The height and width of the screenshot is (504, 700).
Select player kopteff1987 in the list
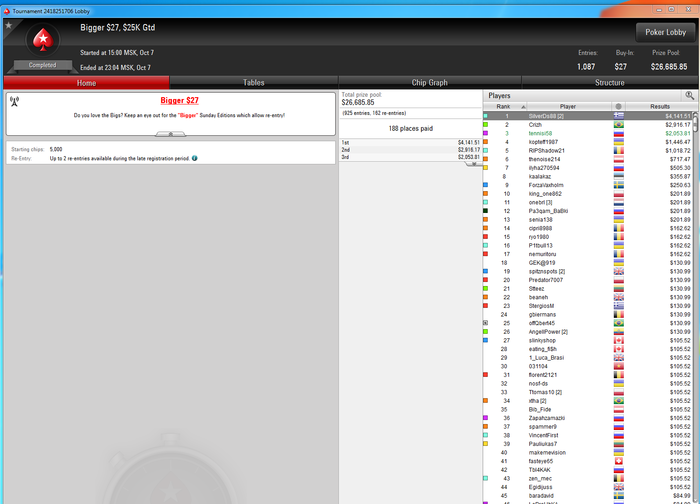pos(588,142)
